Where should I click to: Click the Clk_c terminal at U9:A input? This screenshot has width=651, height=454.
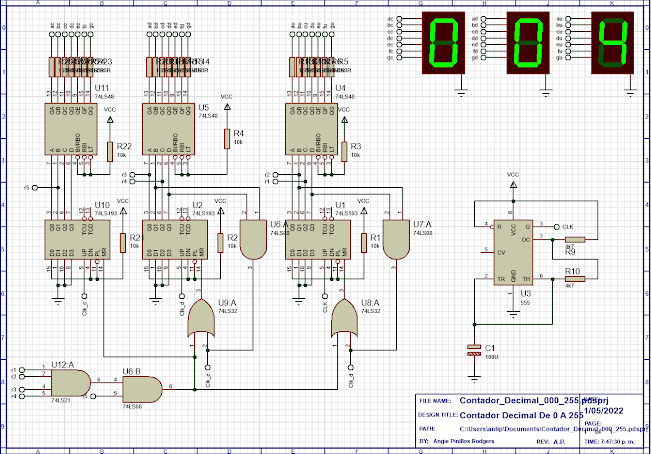pos(208,367)
